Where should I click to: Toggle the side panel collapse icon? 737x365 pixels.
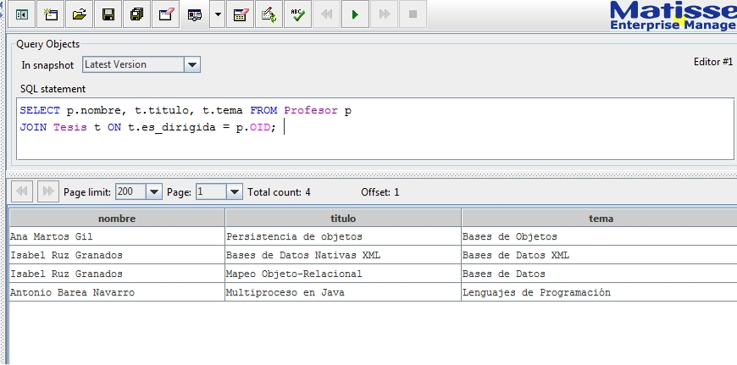pyautogui.click(x=22, y=15)
